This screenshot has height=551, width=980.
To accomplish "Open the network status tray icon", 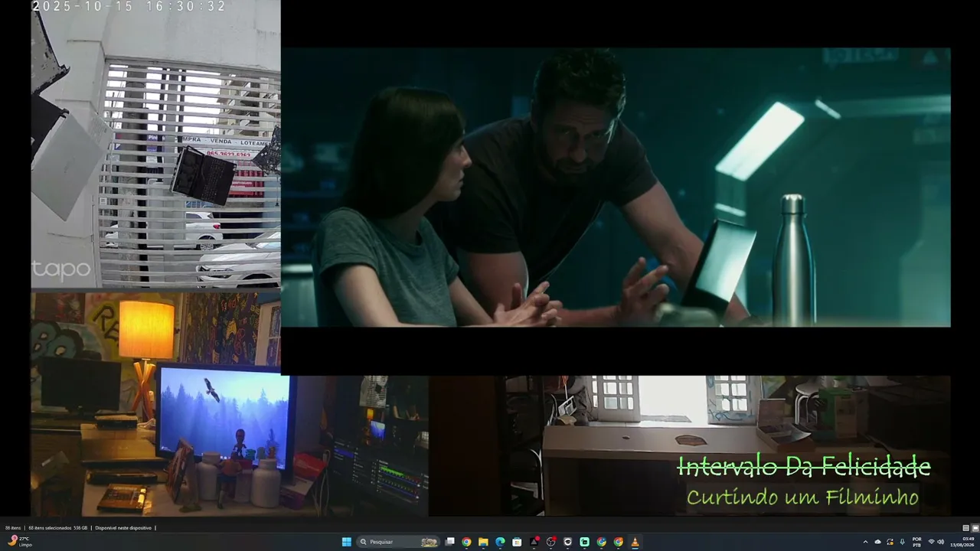I will 931,542.
